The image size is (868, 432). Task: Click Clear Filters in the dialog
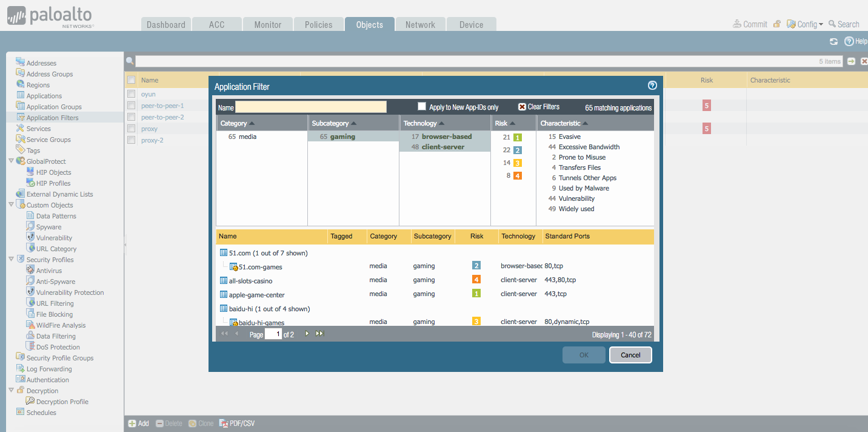click(x=539, y=107)
